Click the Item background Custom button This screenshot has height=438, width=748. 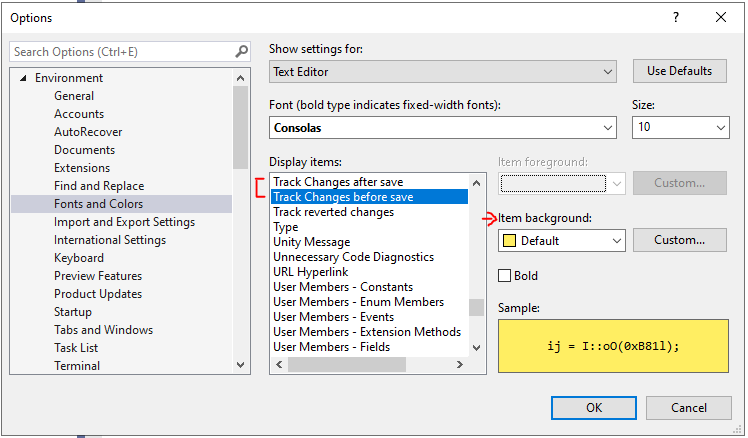(680, 240)
